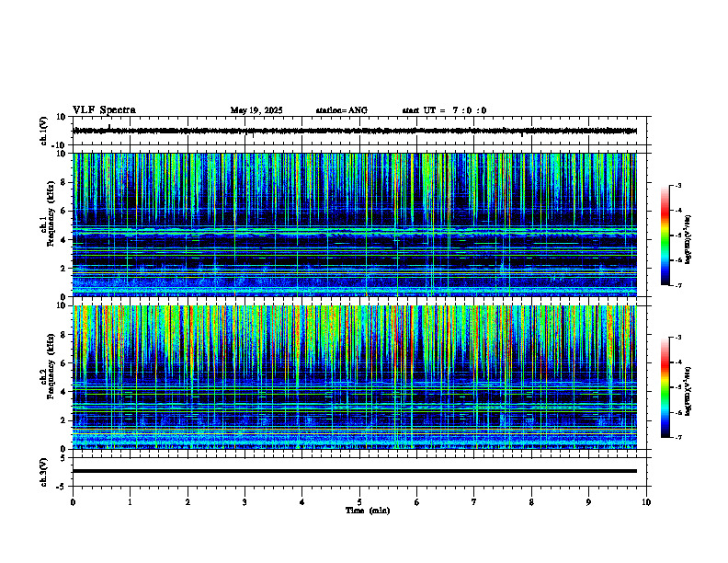
Task: Click the "ch.1(V)" waveform axis label
Action: click(x=44, y=131)
